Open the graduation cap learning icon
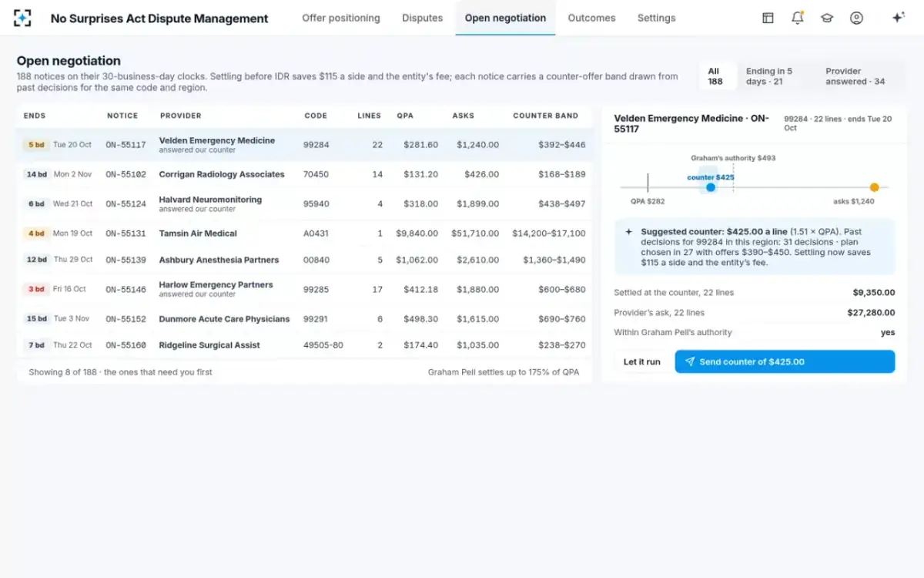 click(827, 18)
